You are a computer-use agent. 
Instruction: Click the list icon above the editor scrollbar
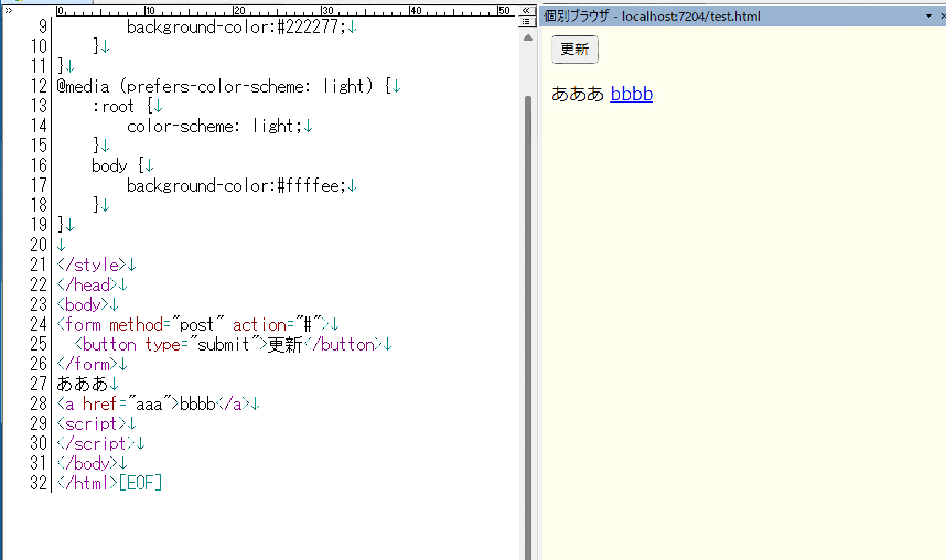point(526,21)
